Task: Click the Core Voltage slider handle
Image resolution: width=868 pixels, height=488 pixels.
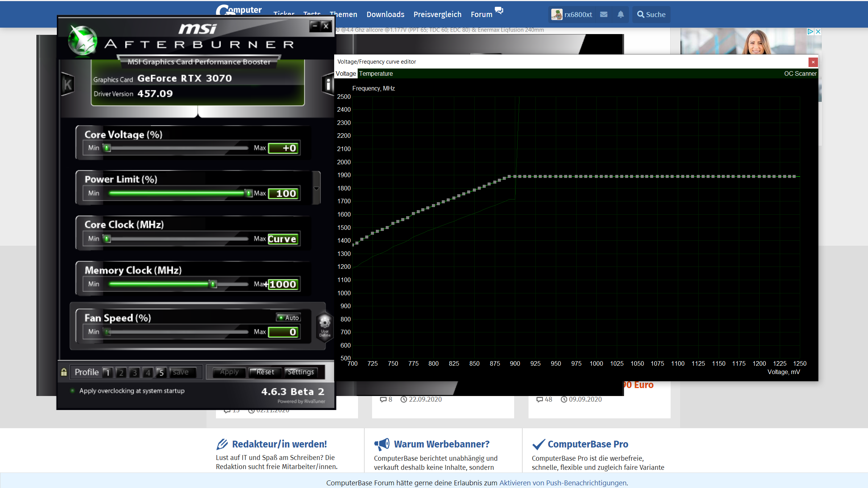Action: [x=108, y=148]
